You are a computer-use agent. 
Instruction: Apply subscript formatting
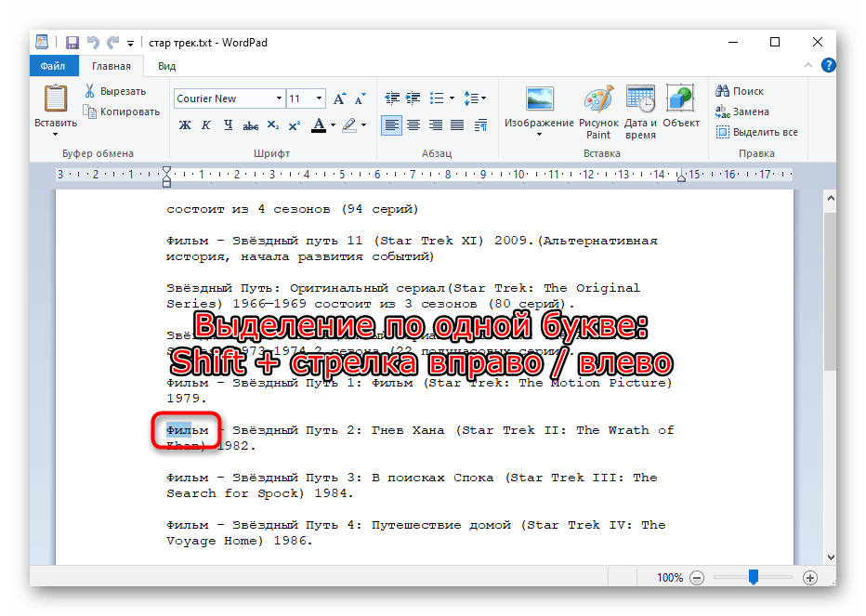pos(272,125)
